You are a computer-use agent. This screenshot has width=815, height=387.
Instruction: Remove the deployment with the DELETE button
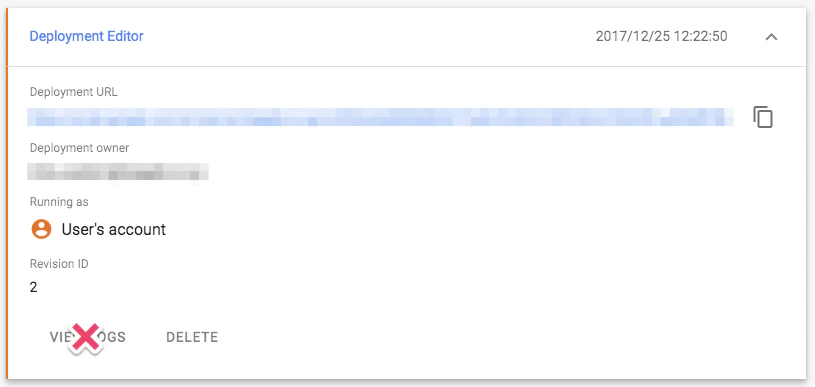(x=192, y=337)
